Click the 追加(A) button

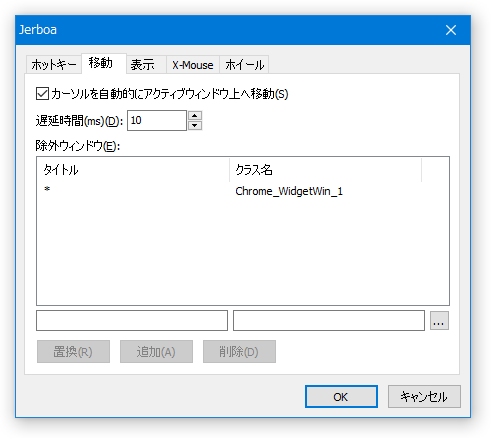(x=156, y=351)
